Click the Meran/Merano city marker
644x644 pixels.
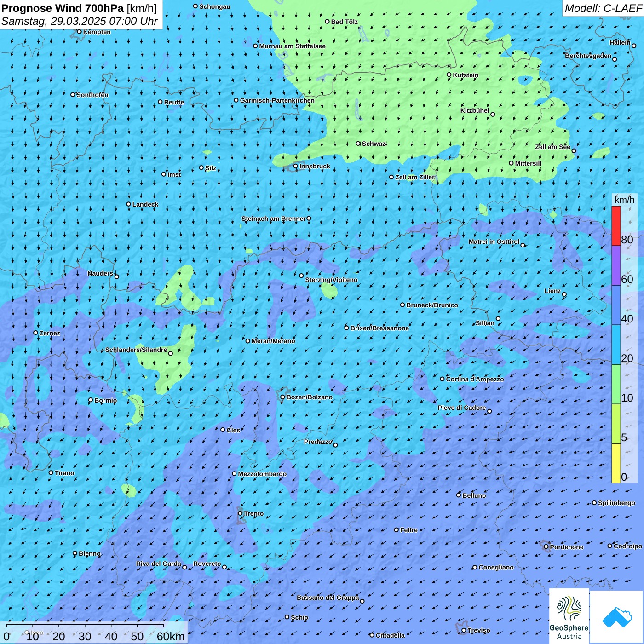[x=248, y=341]
